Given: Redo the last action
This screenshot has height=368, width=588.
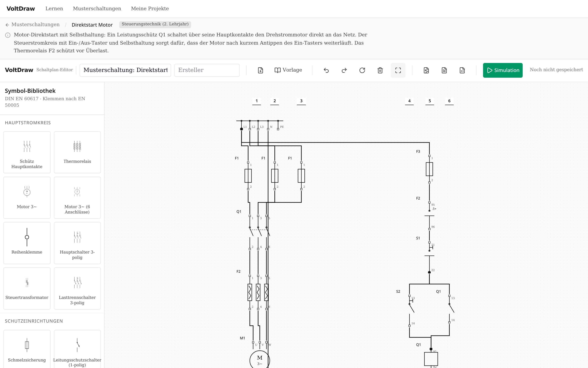Looking at the screenshot, I should (x=344, y=70).
